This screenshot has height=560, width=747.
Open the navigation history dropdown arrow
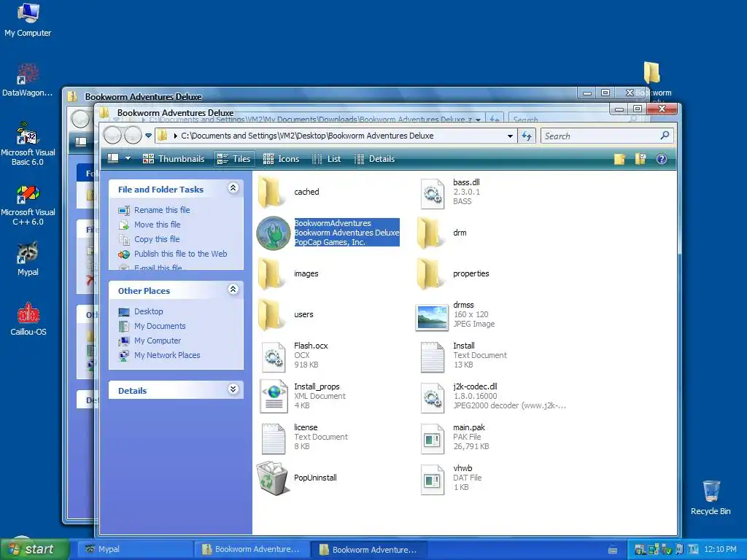pos(149,136)
